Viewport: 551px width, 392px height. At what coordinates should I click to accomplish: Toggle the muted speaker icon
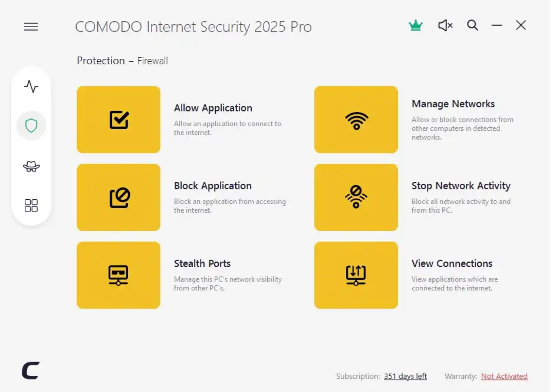(x=445, y=25)
